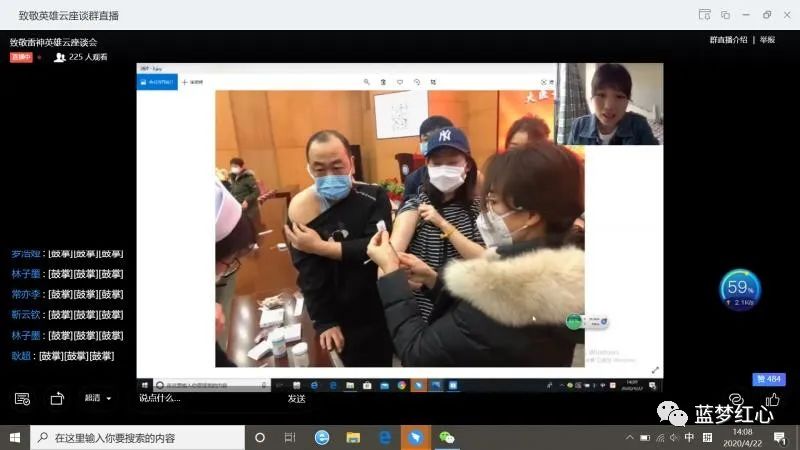Click the rotate screen icon

pyautogui.click(x=57, y=398)
